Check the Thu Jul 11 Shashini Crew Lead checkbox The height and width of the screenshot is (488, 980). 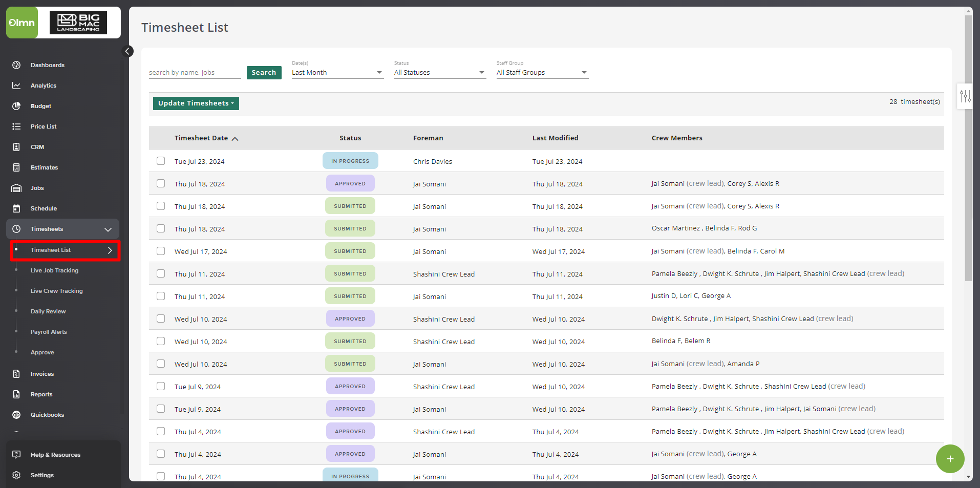pyautogui.click(x=161, y=273)
